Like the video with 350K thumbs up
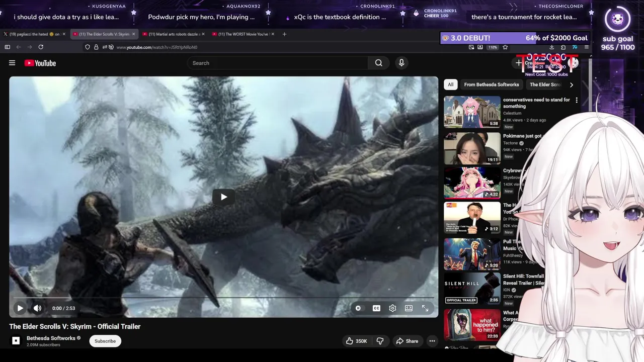The width and height of the screenshot is (644, 362). click(x=356, y=341)
